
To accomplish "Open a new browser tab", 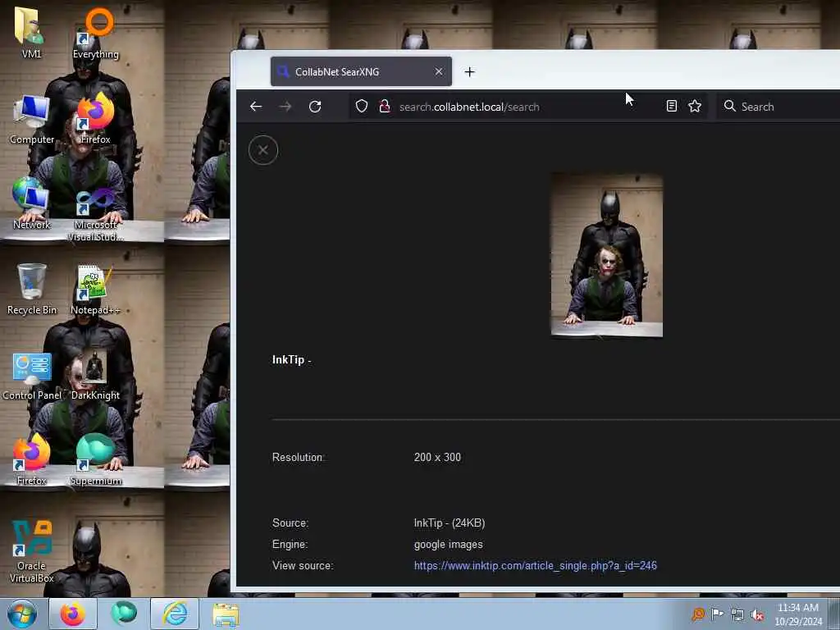I will click(x=469, y=72).
